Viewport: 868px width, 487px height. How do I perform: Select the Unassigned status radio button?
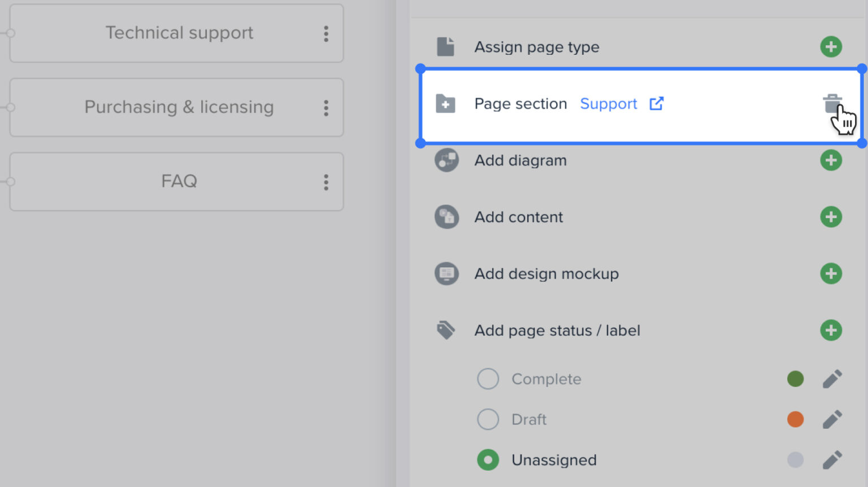(488, 460)
